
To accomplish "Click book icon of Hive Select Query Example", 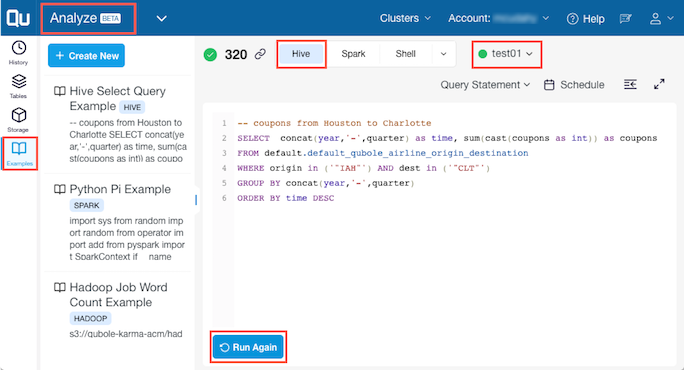I will 60,91.
